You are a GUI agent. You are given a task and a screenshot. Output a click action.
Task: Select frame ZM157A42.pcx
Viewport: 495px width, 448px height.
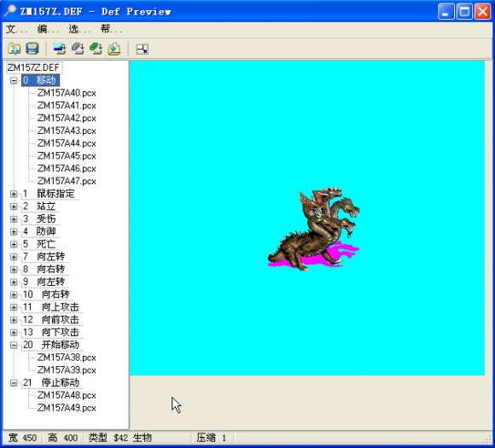click(67, 118)
